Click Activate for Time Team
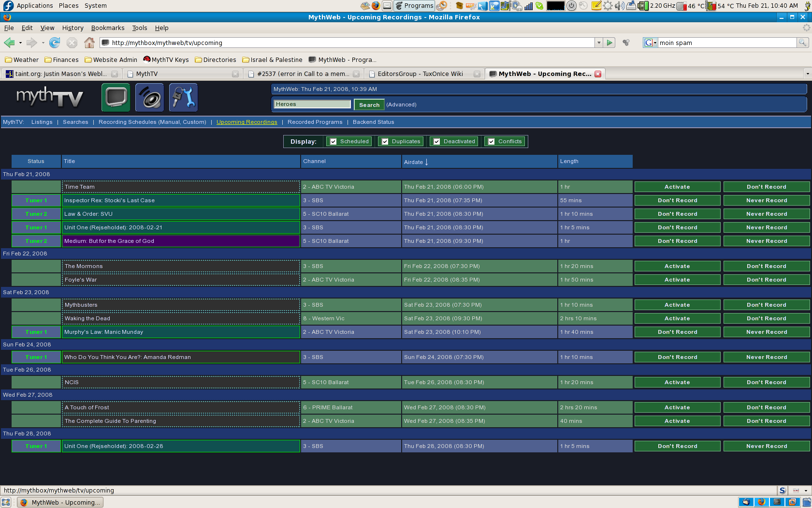Screen dimensions: 812x508 point(677,187)
